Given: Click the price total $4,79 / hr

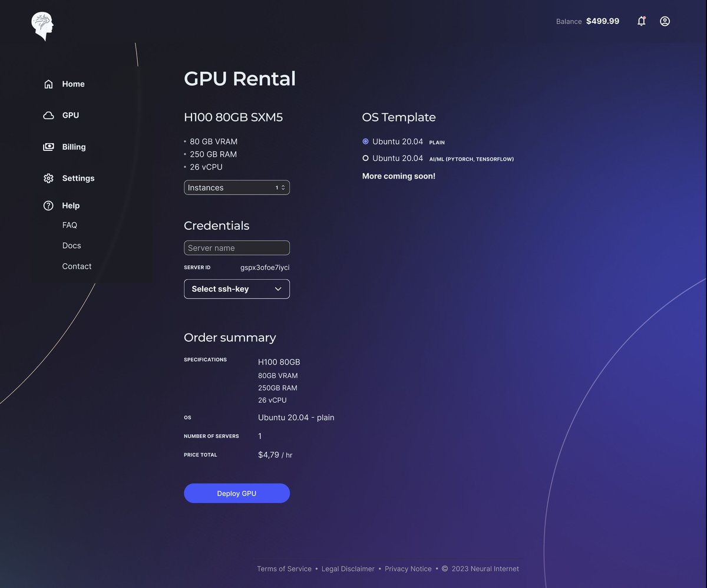Looking at the screenshot, I should click(275, 455).
